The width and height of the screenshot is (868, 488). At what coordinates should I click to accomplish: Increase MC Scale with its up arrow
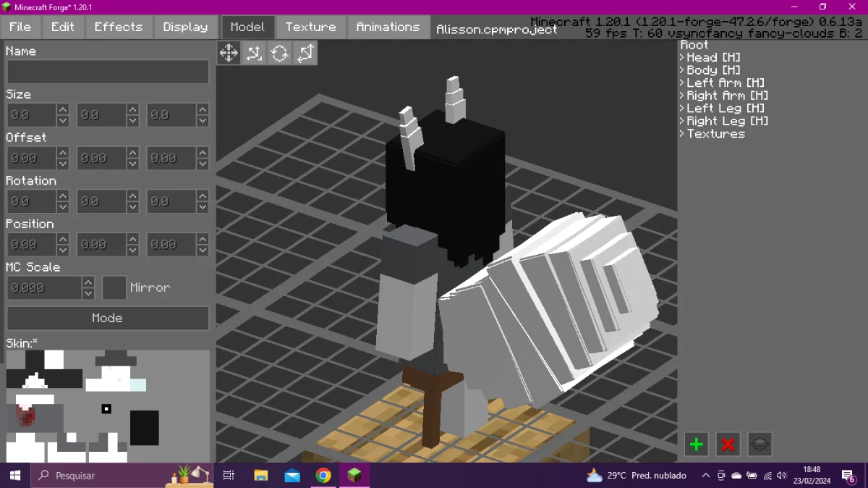[x=88, y=282]
